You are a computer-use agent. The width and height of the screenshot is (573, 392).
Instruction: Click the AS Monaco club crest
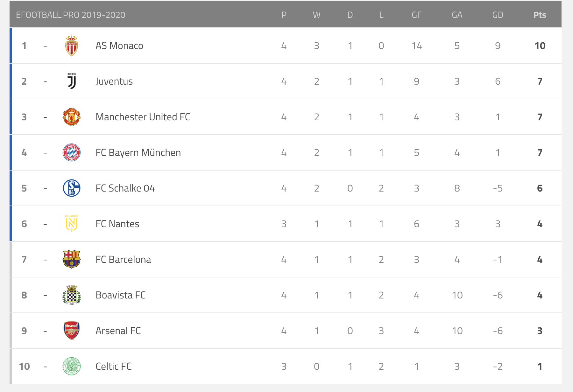(72, 46)
